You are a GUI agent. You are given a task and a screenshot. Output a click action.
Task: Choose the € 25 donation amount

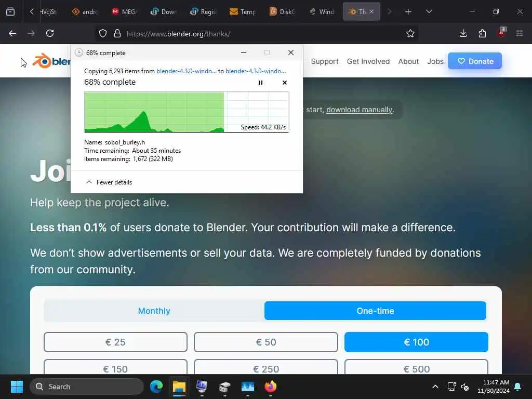pyautogui.click(x=115, y=342)
